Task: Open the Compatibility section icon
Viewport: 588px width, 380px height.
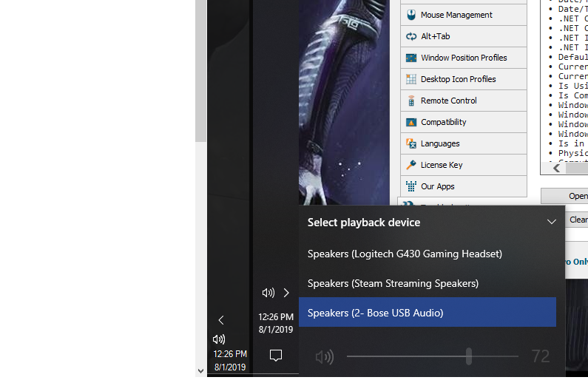Action: 411,122
